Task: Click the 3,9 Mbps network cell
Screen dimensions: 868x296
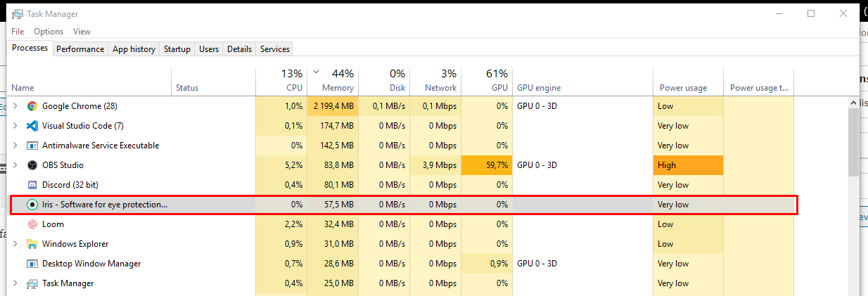Action: [x=435, y=165]
